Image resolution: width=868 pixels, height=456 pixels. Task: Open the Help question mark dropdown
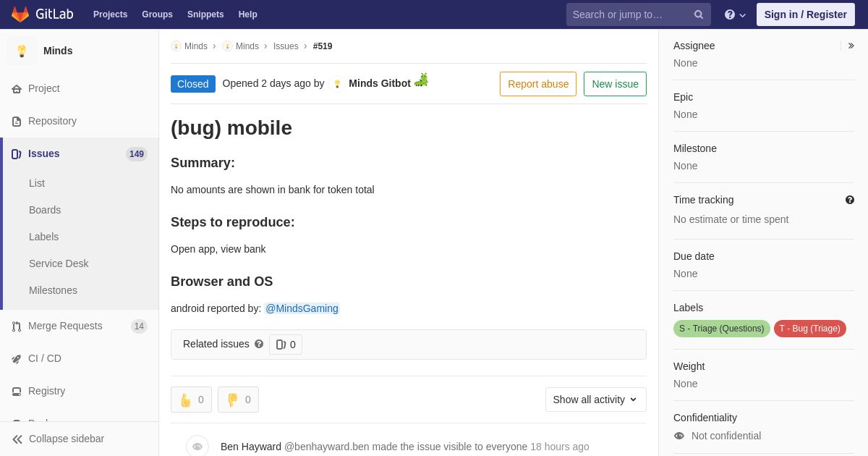pyautogui.click(x=735, y=14)
